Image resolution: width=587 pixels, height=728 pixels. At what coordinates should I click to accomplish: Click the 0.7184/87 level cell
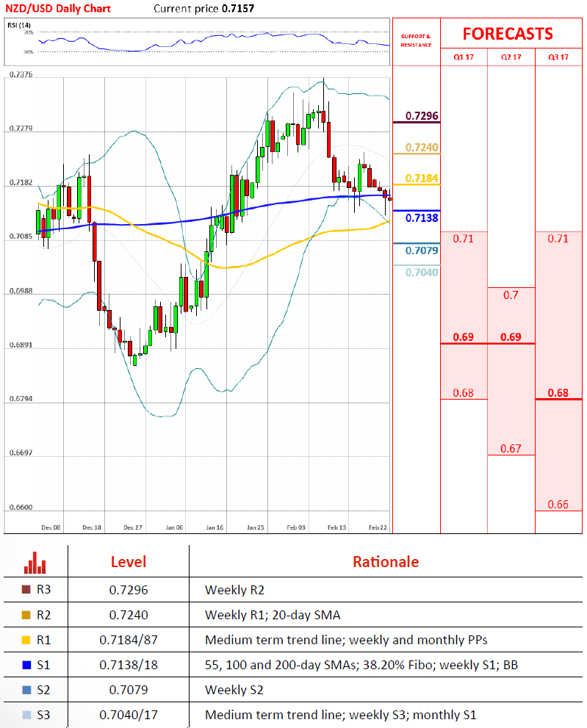pyautogui.click(x=128, y=641)
